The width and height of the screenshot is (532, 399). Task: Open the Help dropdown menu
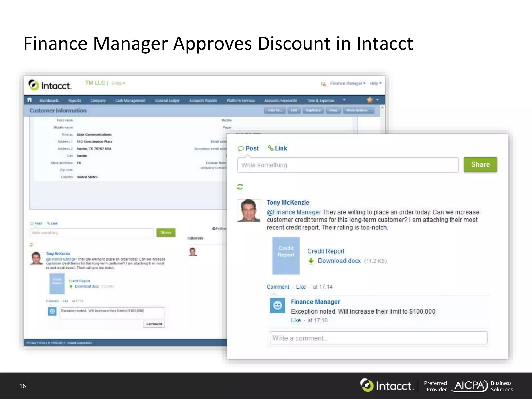pos(375,83)
